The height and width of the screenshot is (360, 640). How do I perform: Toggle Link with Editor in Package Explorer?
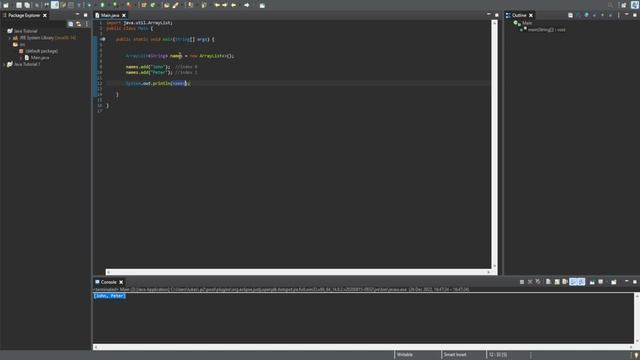(79, 24)
